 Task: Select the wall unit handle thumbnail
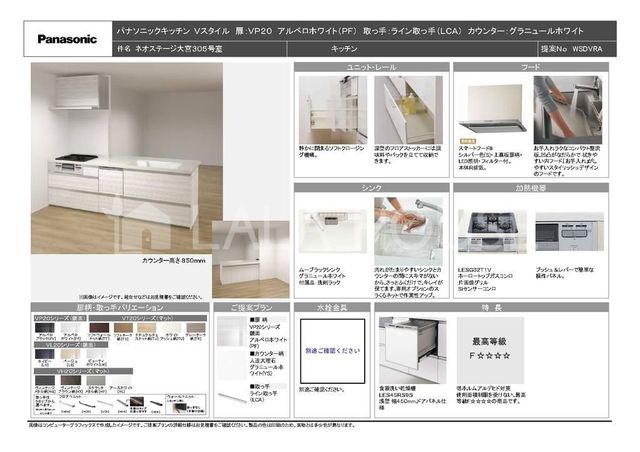[180, 407]
